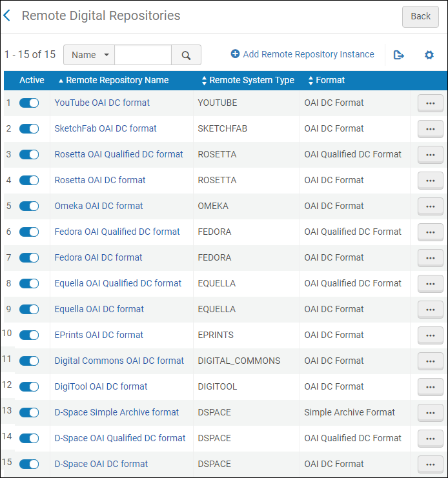Open Rosetta OAI DC format link
The image size is (448, 478).
point(100,180)
